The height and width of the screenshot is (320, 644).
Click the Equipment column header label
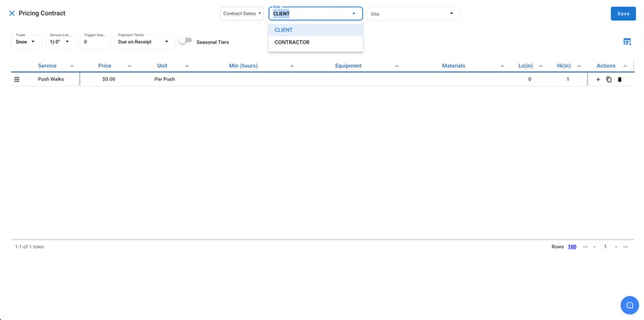point(349,66)
